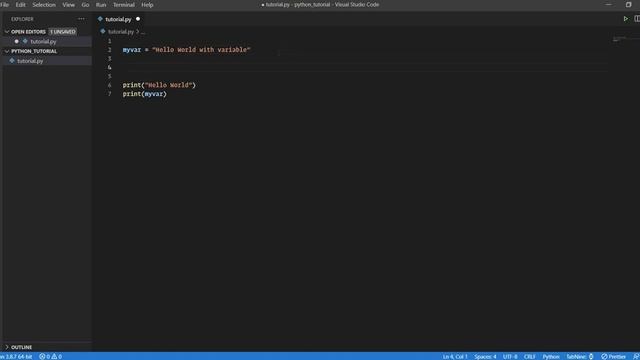
Task: Click the Python icon on tutorial.py tab
Action: coord(100,19)
